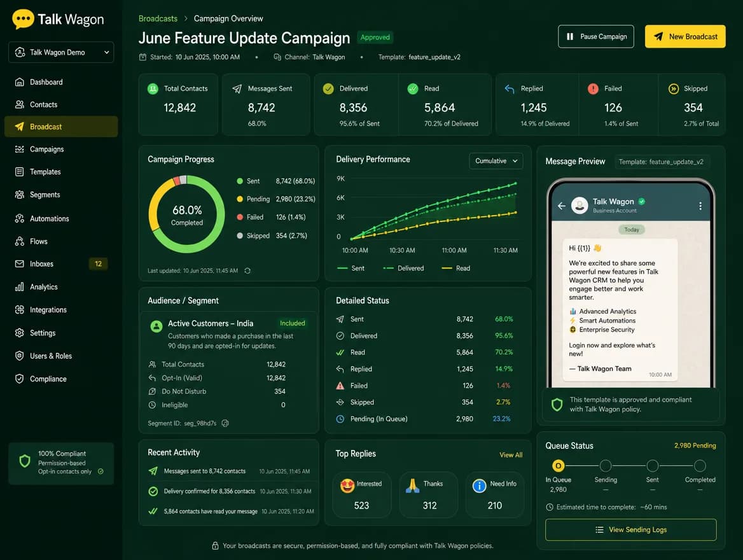Click the back arrow in phone preview
743x560 pixels.
(x=562, y=206)
